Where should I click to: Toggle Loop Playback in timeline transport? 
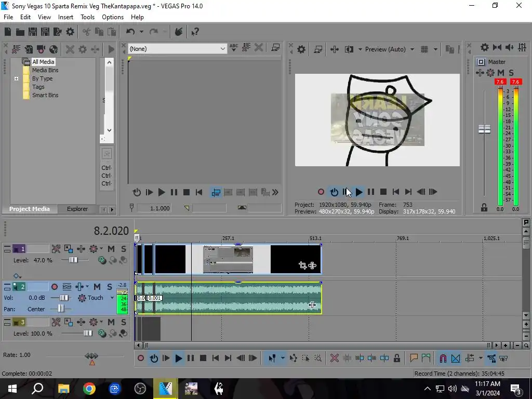pos(154,358)
